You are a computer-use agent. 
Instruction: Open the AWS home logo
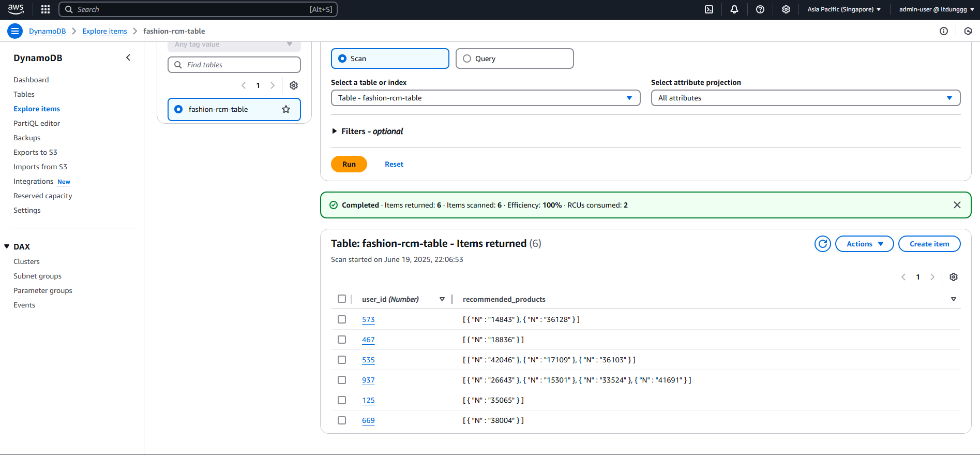click(16, 9)
